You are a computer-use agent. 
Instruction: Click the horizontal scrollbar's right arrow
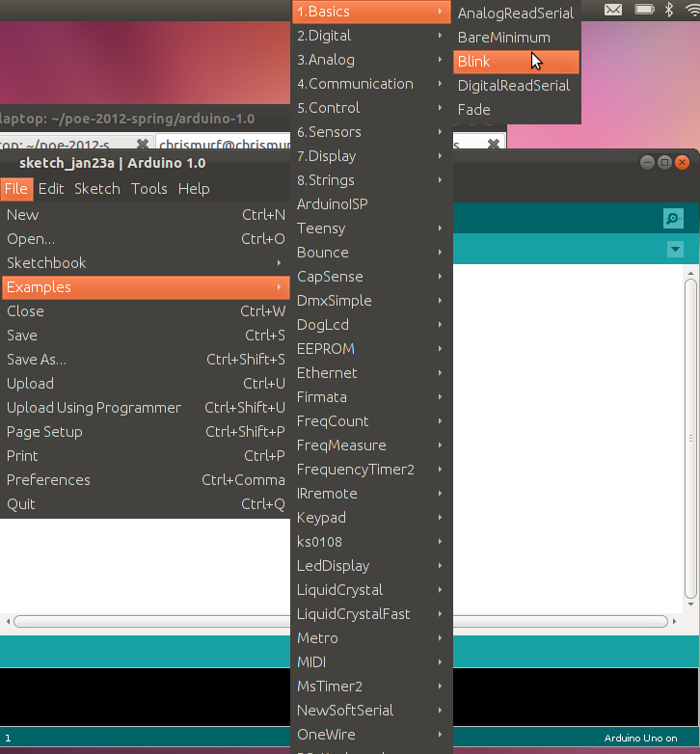pos(675,621)
